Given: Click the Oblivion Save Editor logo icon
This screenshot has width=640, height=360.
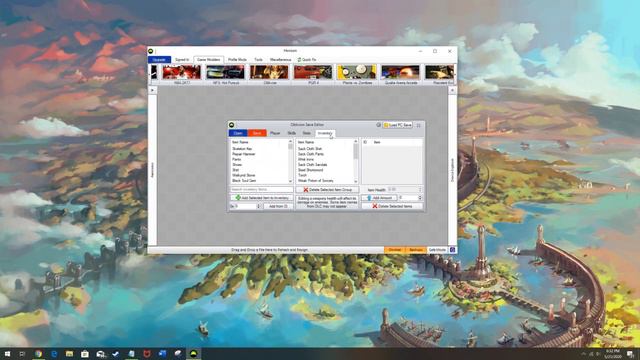Looking at the screenshot, I should (x=232, y=125).
